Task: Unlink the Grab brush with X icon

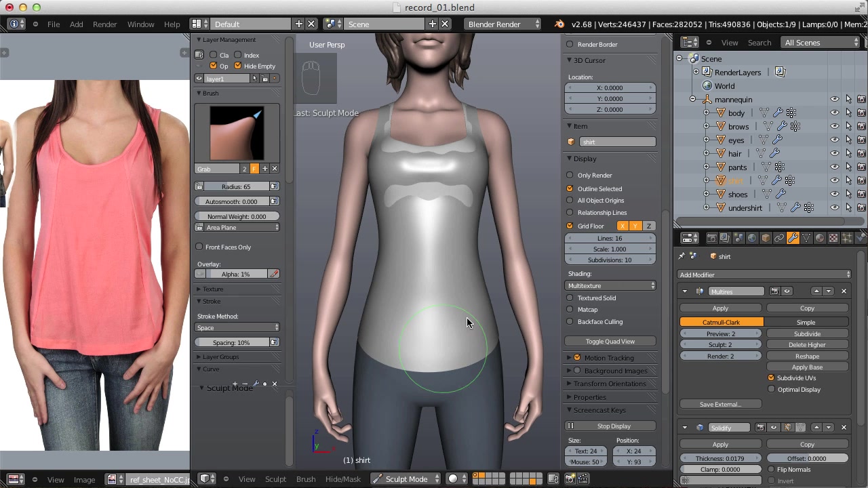Action: pos(275,169)
